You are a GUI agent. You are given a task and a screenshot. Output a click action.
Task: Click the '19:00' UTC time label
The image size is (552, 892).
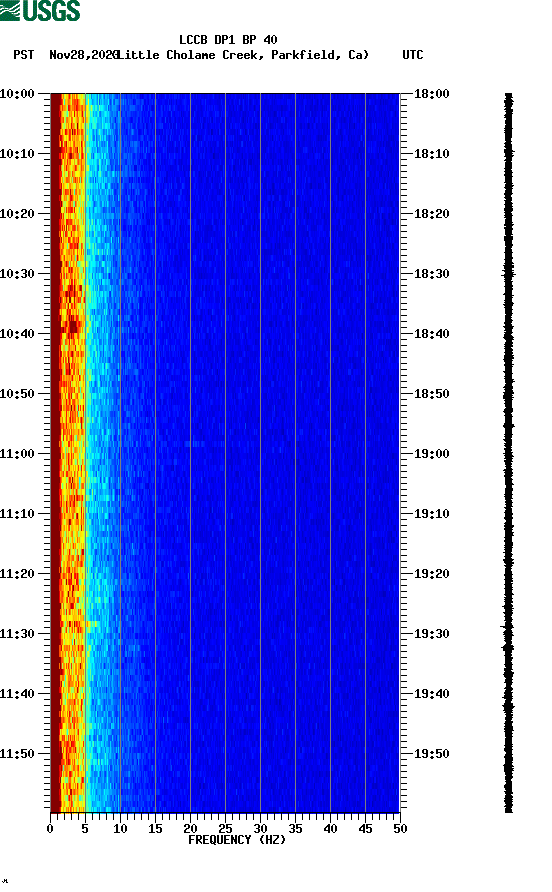click(431, 454)
